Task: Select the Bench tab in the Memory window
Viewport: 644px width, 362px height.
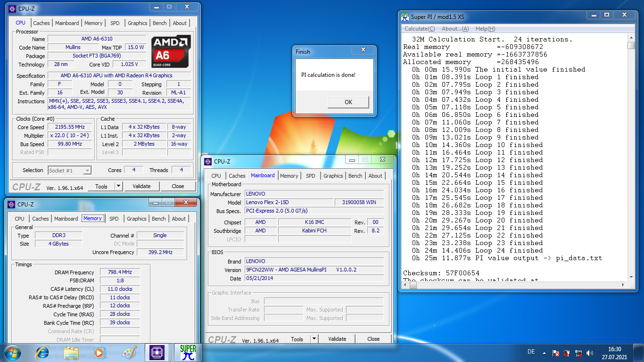Action: pos(159,219)
